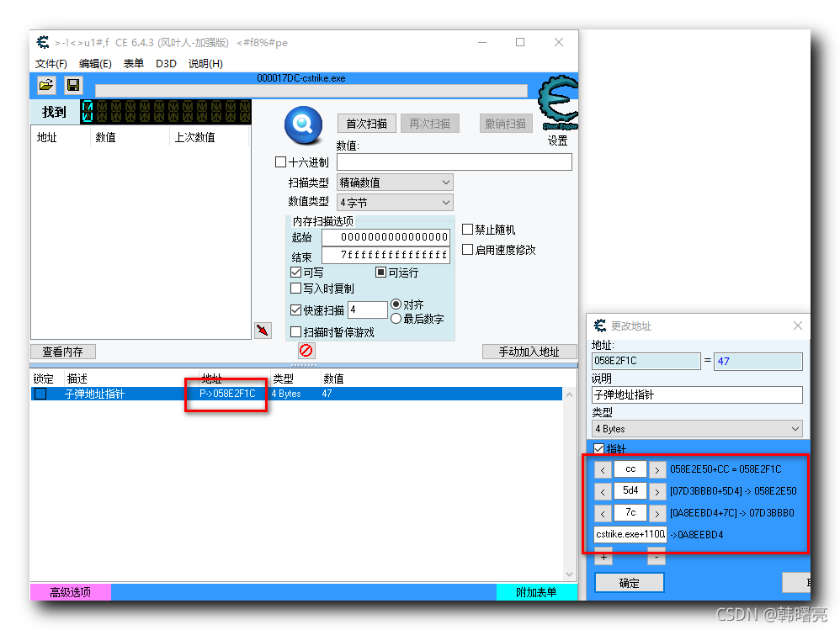The height and width of the screenshot is (630, 840).
Task: Click the next scan (再次扫描) button
Action: coord(429,124)
